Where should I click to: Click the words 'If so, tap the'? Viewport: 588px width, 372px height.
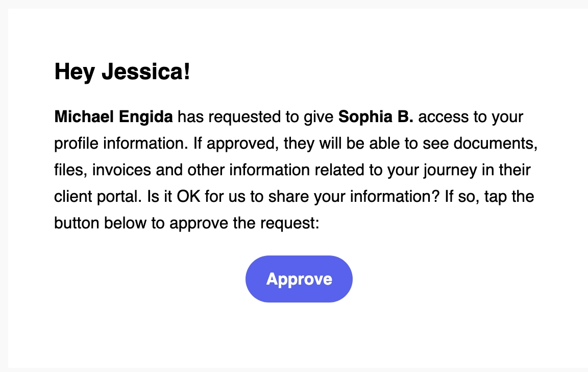[489, 197]
